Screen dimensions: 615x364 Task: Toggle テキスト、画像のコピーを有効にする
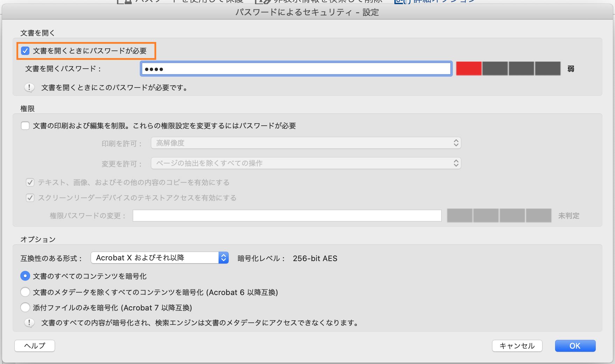pos(30,182)
